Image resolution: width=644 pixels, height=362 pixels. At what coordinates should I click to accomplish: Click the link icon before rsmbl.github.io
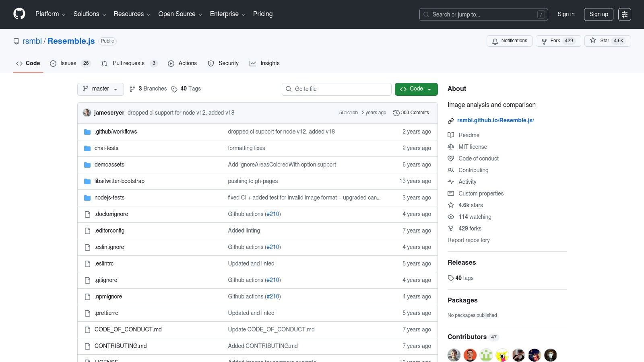pos(451,120)
